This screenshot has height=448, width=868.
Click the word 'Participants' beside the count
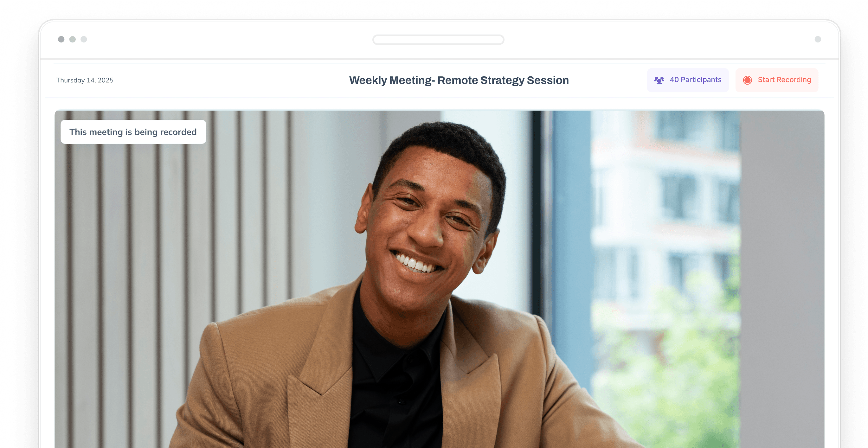(701, 80)
